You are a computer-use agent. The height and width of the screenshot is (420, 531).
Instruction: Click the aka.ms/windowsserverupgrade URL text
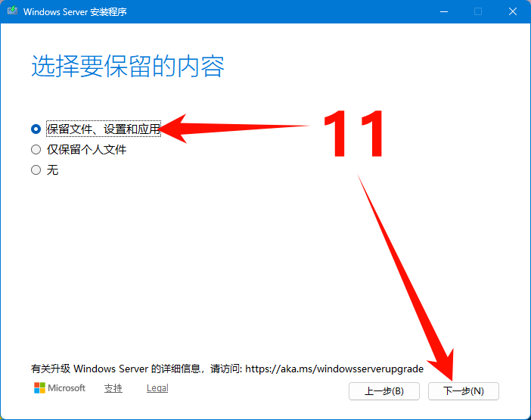(x=334, y=369)
